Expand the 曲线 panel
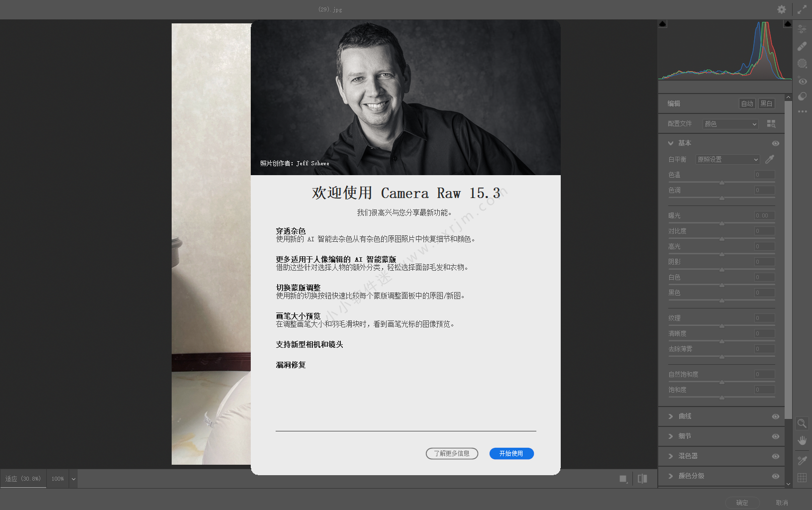This screenshot has width=812, height=510. click(671, 416)
